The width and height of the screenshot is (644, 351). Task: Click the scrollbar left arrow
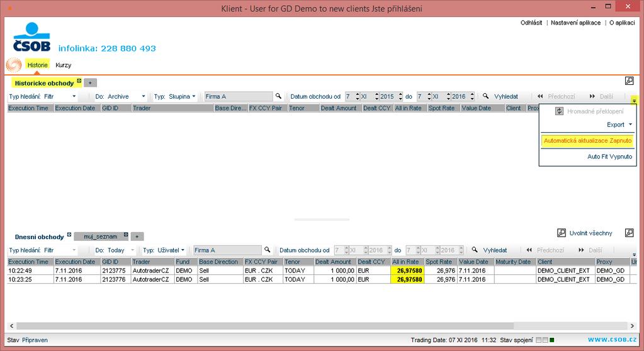(11, 326)
